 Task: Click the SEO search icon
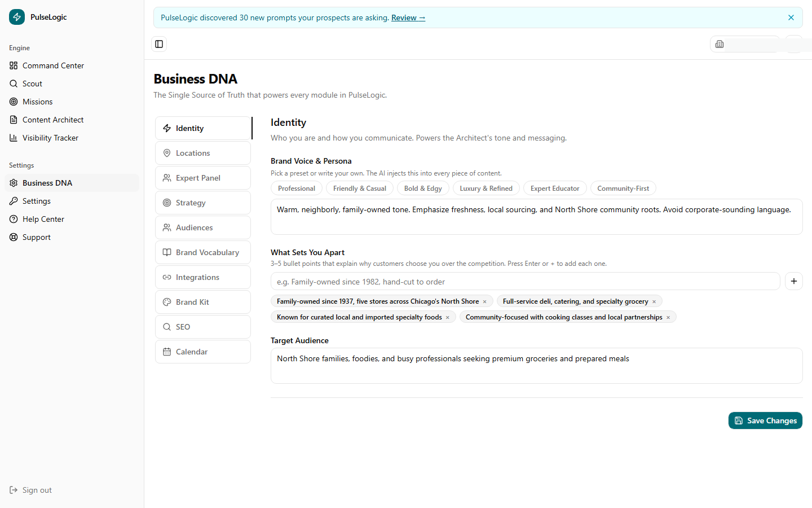coord(167,327)
